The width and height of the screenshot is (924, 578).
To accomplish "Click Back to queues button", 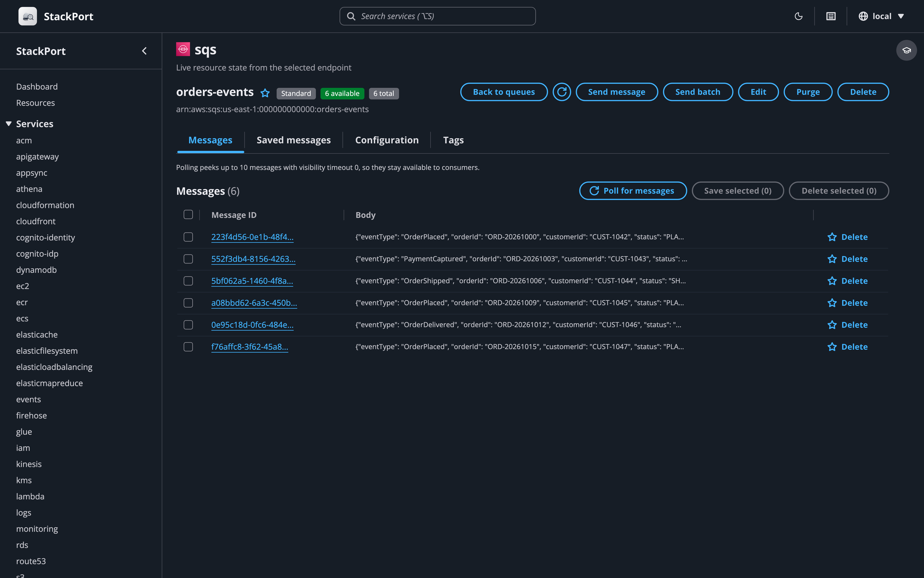I will coord(504,92).
